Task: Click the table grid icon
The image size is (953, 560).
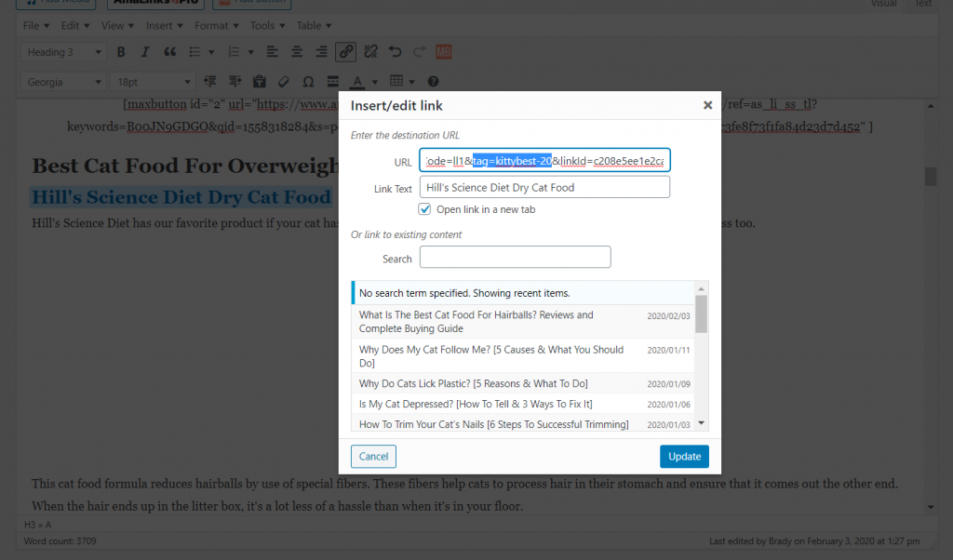Action: 396,81
